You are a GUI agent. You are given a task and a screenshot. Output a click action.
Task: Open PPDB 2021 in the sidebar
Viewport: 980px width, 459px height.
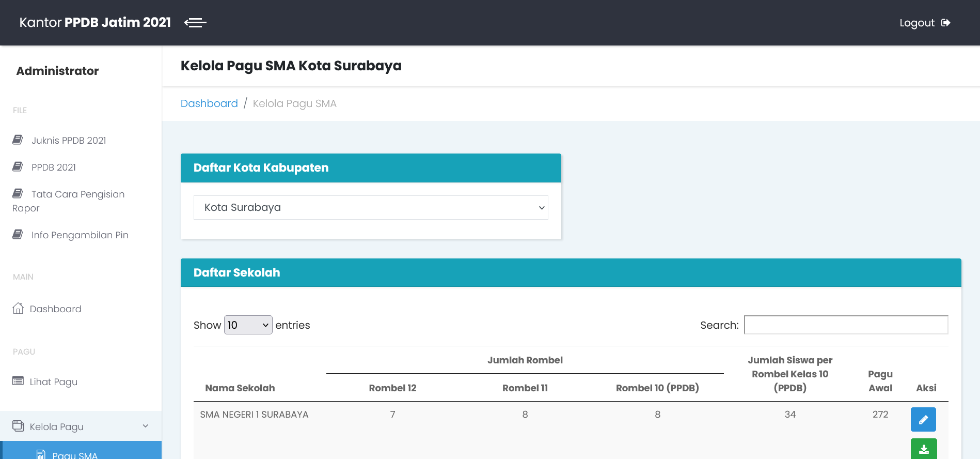[x=54, y=167]
